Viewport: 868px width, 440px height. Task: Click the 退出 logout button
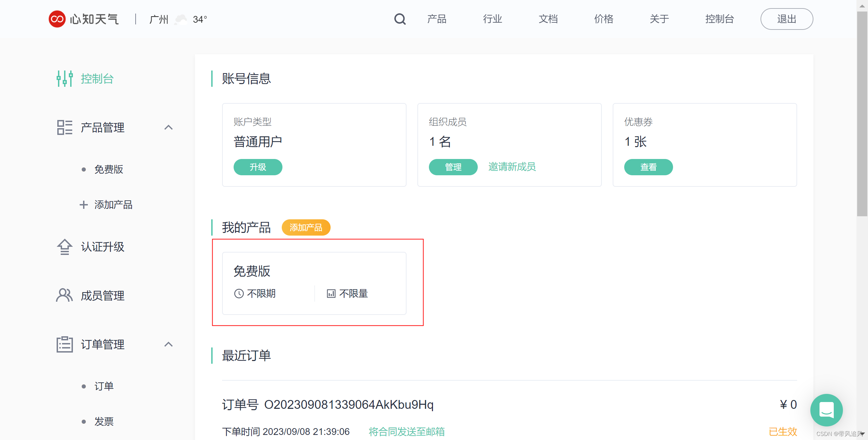[787, 19]
